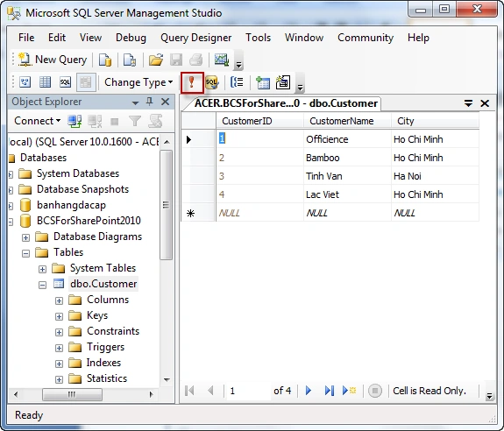Image resolution: width=504 pixels, height=431 pixels.
Task: Open the Debug menu
Action: click(131, 38)
